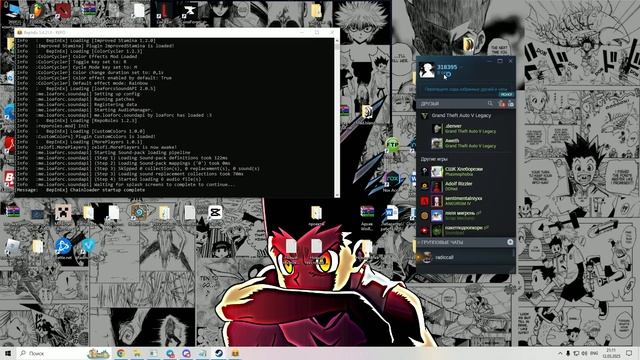Open Chrome from the taskbar
Image resolution: width=640 pixels, height=360 pixels.
121,353
